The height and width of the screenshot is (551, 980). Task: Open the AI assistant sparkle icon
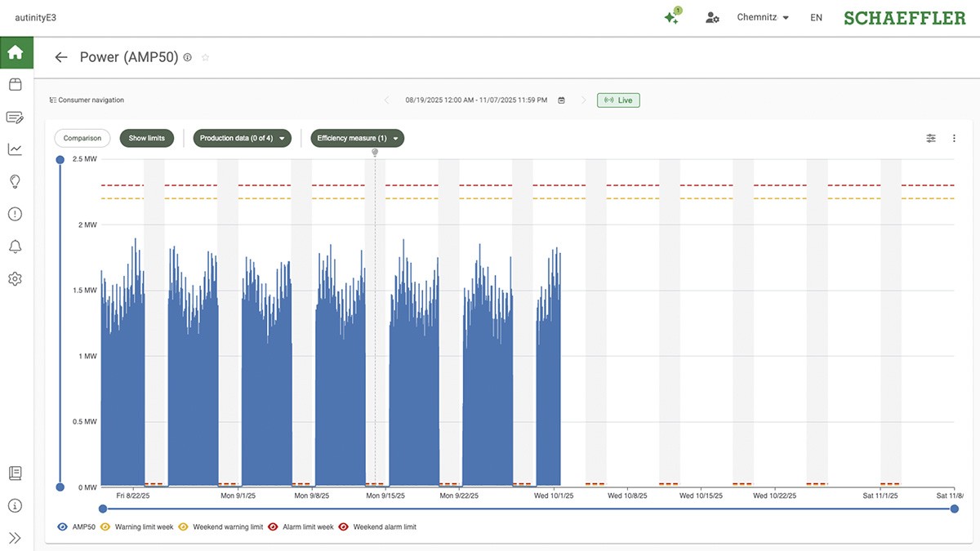coord(672,17)
